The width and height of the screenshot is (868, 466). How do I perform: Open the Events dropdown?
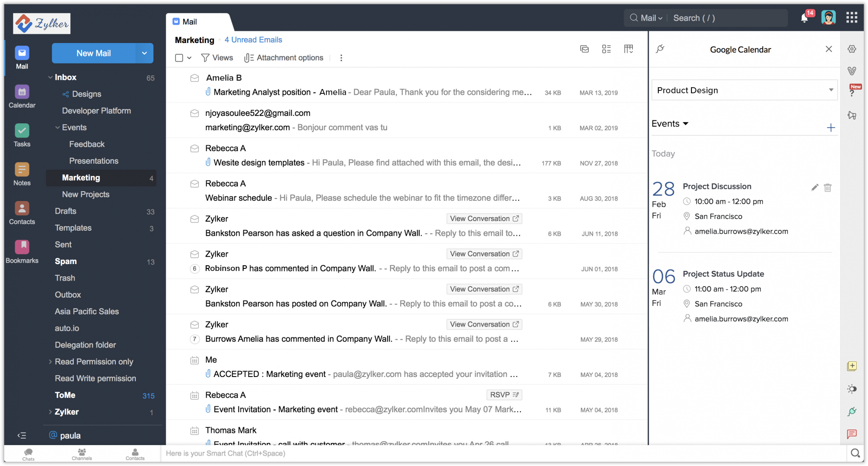tap(670, 124)
